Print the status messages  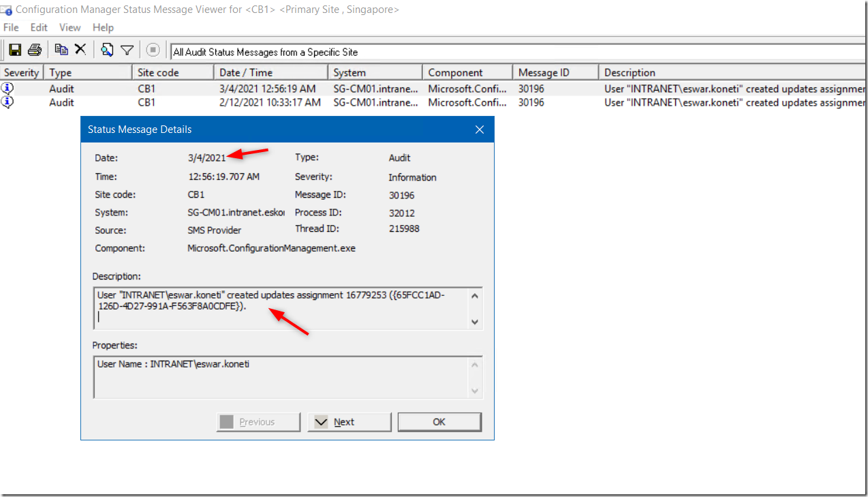(x=34, y=48)
